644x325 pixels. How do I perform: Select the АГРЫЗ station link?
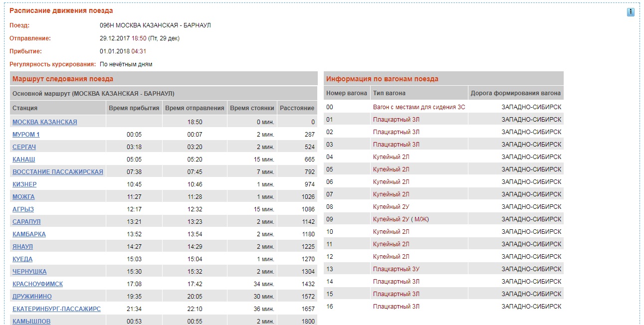(x=23, y=209)
